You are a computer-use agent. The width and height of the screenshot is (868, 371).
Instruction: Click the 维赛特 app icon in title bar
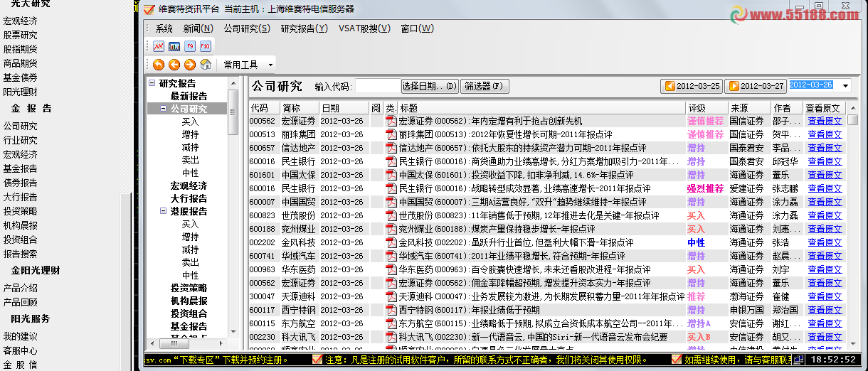point(148,9)
